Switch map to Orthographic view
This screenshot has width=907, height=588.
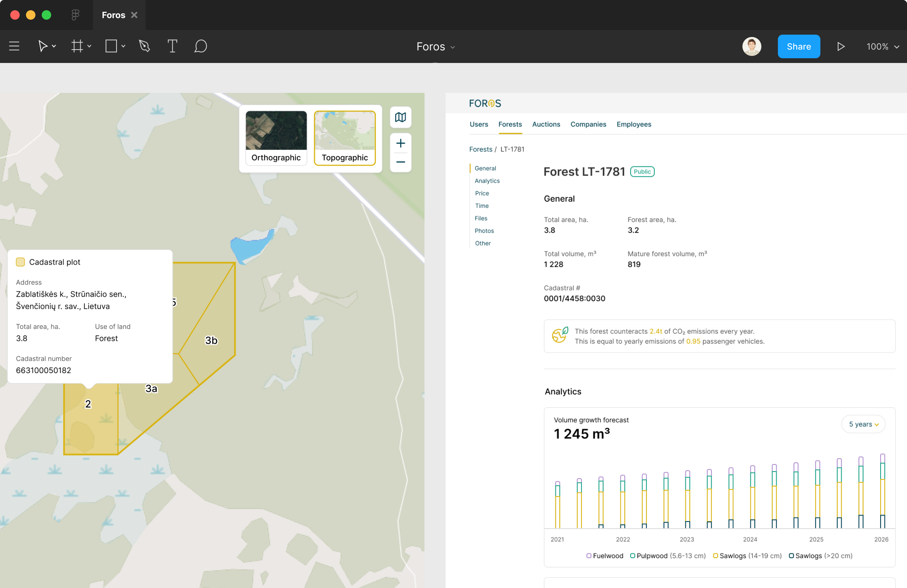(x=276, y=137)
